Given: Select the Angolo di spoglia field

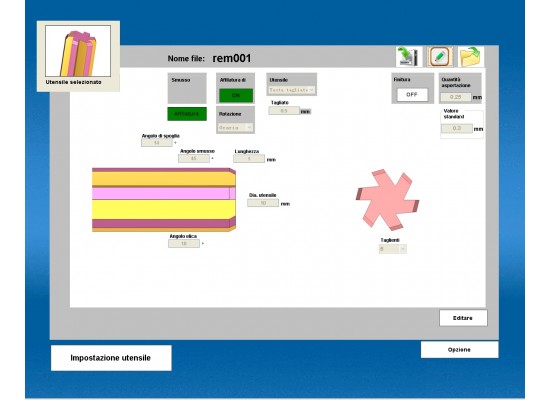Looking at the screenshot, I should (x=157, y=143).
